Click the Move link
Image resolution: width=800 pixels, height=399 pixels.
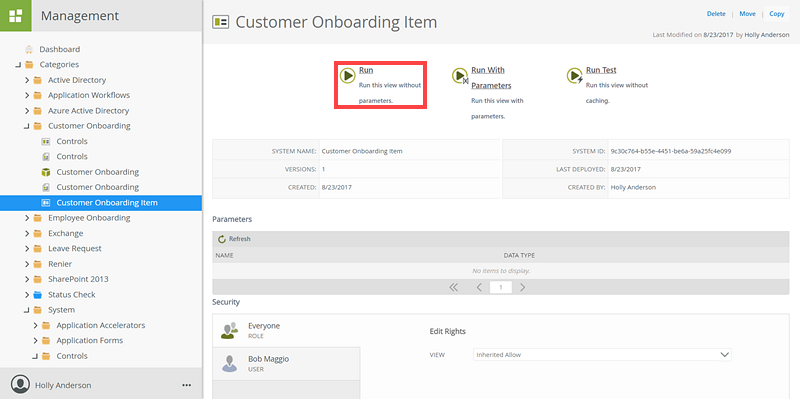point(747,14)
